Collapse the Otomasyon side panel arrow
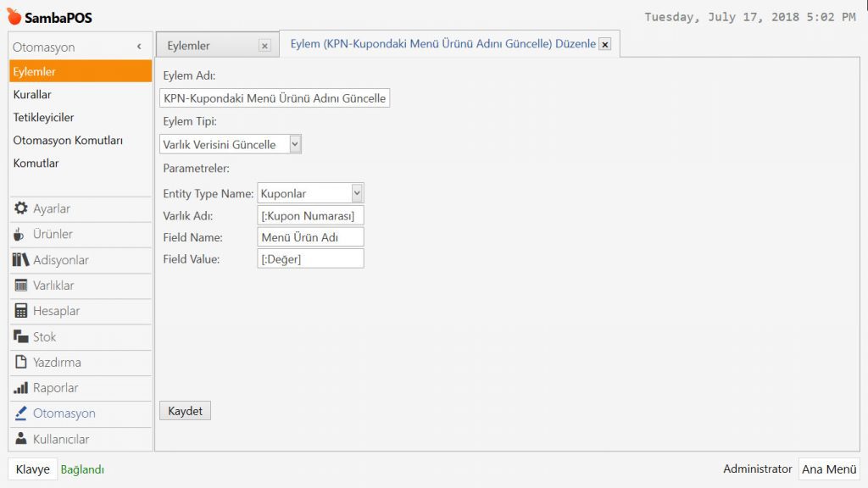 click(139, 47)
